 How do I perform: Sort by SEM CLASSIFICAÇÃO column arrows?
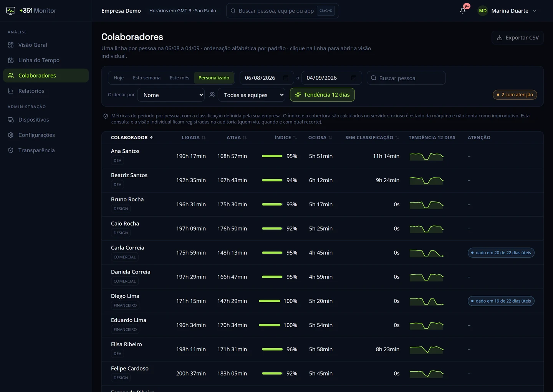coord(397,138)
